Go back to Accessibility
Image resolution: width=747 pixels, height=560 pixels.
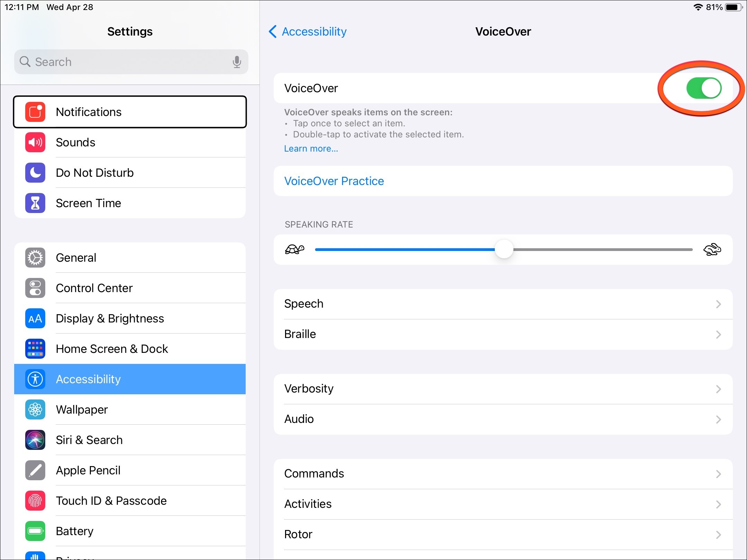pos(308,31)
